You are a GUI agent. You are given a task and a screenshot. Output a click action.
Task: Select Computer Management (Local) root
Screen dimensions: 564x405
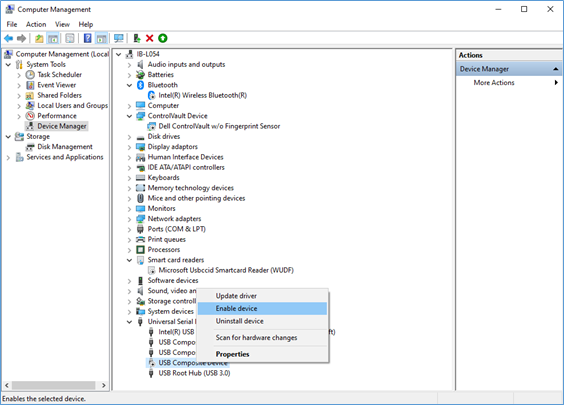coord(62,54)
